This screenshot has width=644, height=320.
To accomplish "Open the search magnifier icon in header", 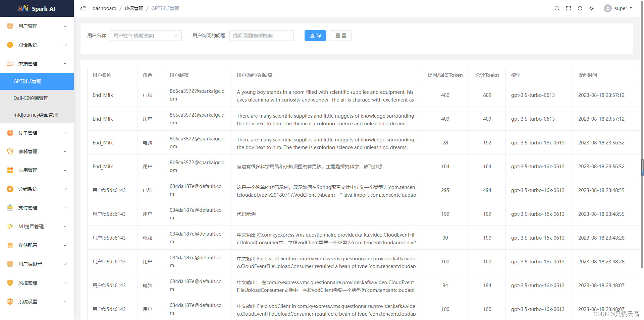I will pyautogui.click(x=557, y=8).
